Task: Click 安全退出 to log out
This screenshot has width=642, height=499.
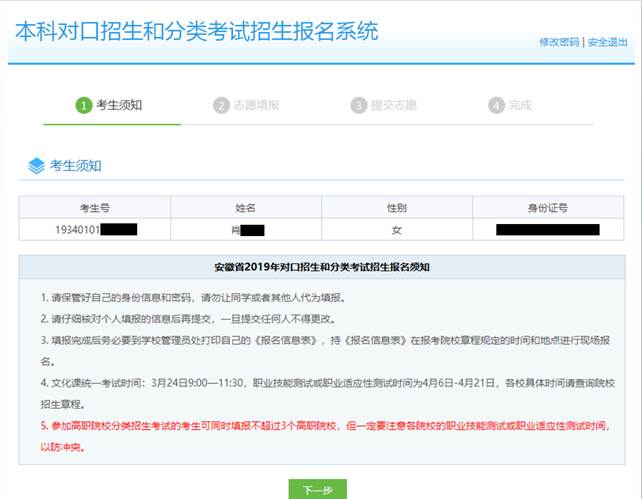Action: pos(608,42)
